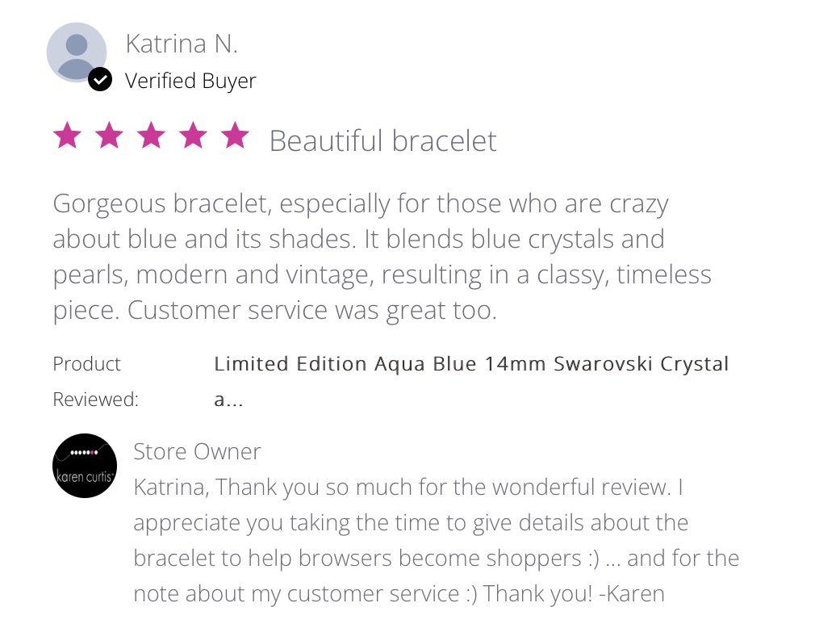Click the Karen Curtis store logo
The image size is (840, 628).
point(85,466)
